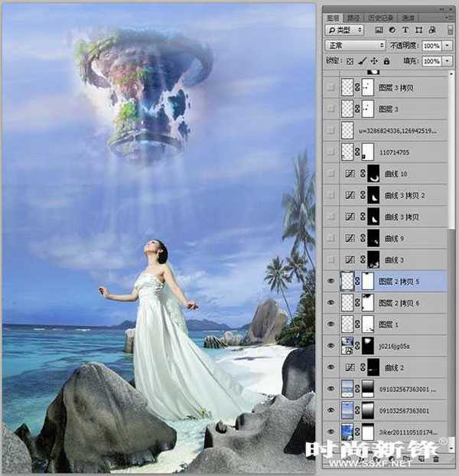Select the 曲线 9 layer mask thumbnail

[x=374, y=238]
